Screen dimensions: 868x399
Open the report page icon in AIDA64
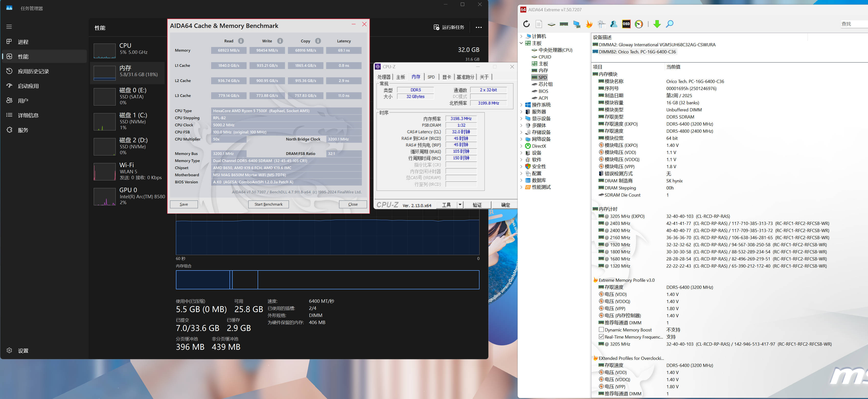pyautogui.click(x=539, y=24)
